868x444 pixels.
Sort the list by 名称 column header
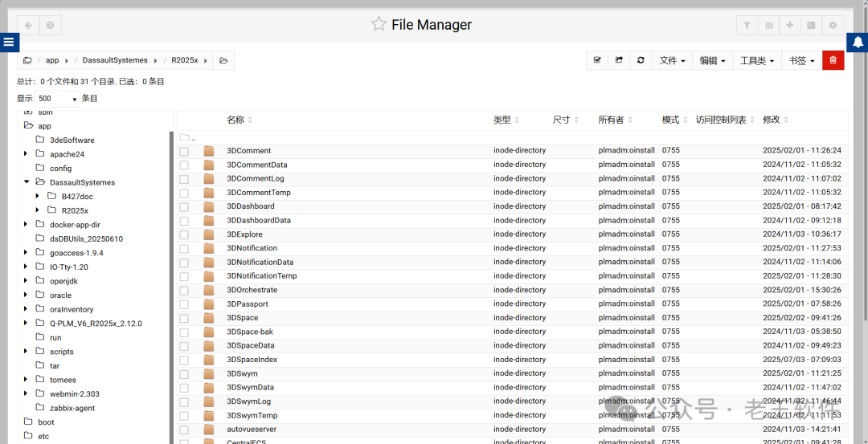235,120
